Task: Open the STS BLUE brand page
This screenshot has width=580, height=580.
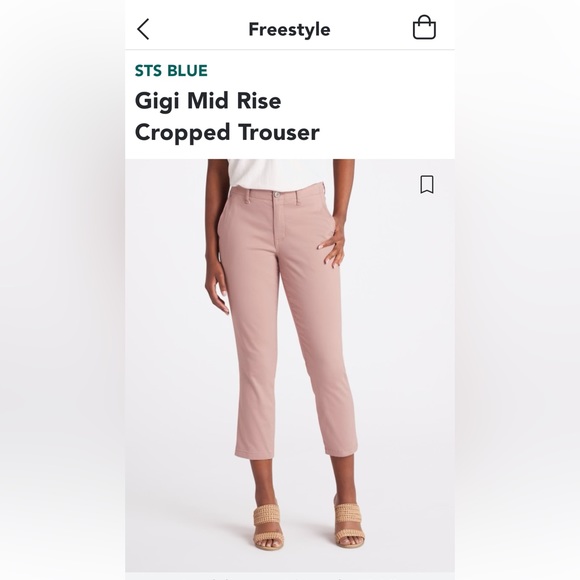Action: 171,71
